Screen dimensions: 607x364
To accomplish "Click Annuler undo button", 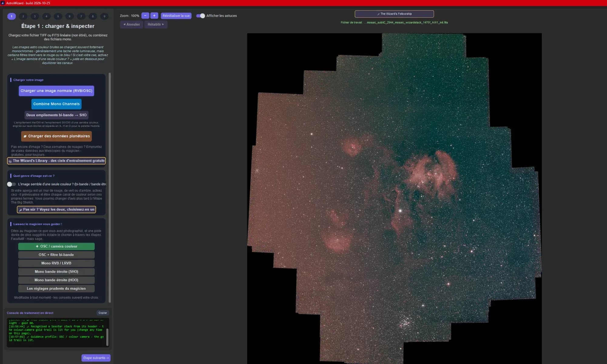I will click(132, 24).
